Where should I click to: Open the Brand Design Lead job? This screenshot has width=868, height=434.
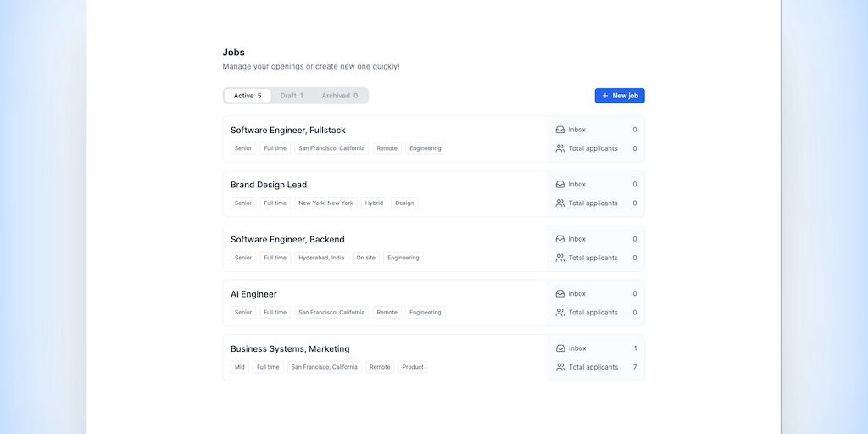click(x=269, y=185)
